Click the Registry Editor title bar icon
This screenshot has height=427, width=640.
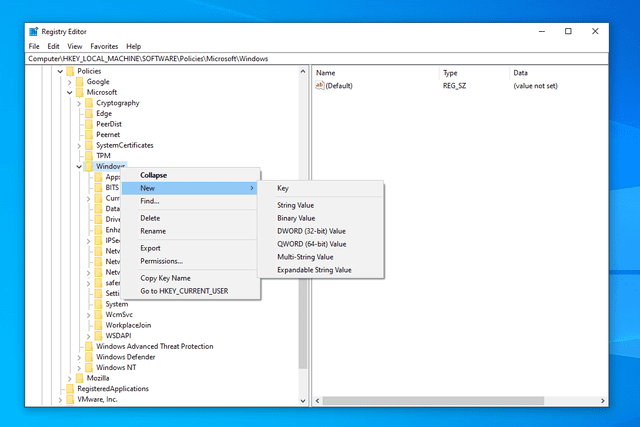coord(33,31)
